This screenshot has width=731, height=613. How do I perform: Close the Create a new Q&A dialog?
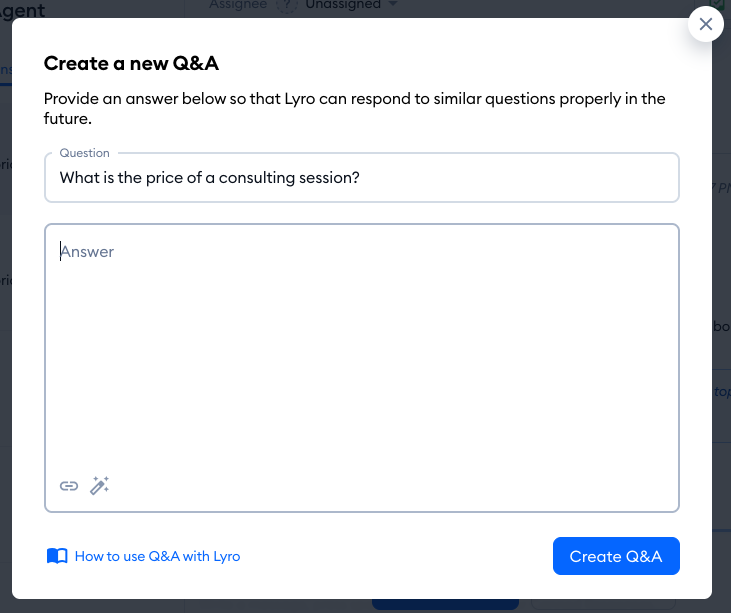pos(706,25)
